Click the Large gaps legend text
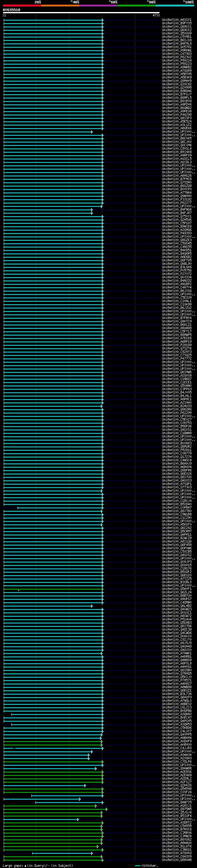Image resolution: width=197 pixels, height=868 pixels. pos(38,866)
